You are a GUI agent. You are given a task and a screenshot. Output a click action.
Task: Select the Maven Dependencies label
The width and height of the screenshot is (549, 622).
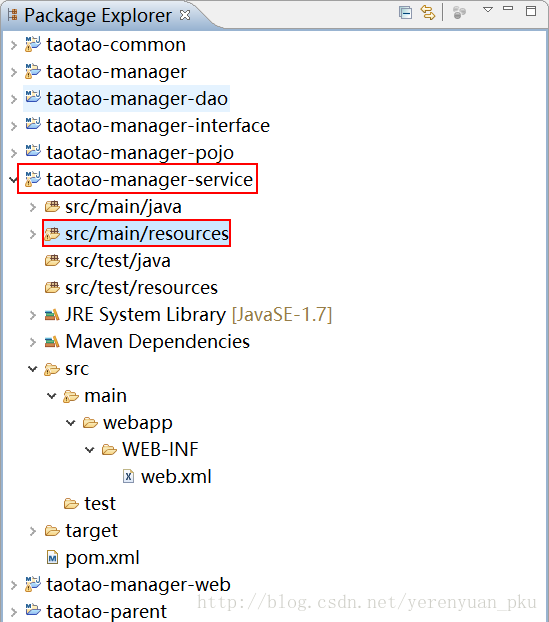coord(157,342)
